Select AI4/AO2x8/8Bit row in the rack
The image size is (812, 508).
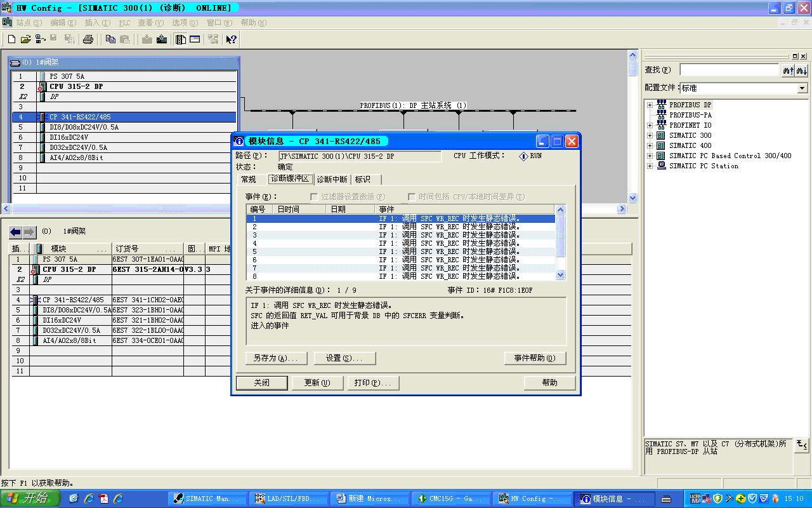coord(124,157)
